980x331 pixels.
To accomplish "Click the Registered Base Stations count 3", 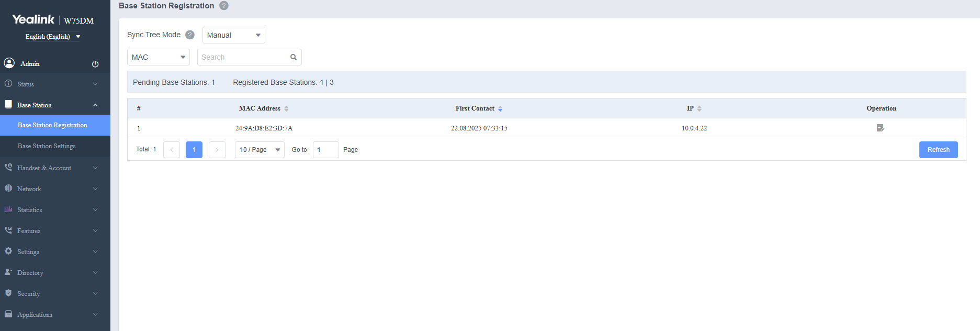I will (332, 82).
